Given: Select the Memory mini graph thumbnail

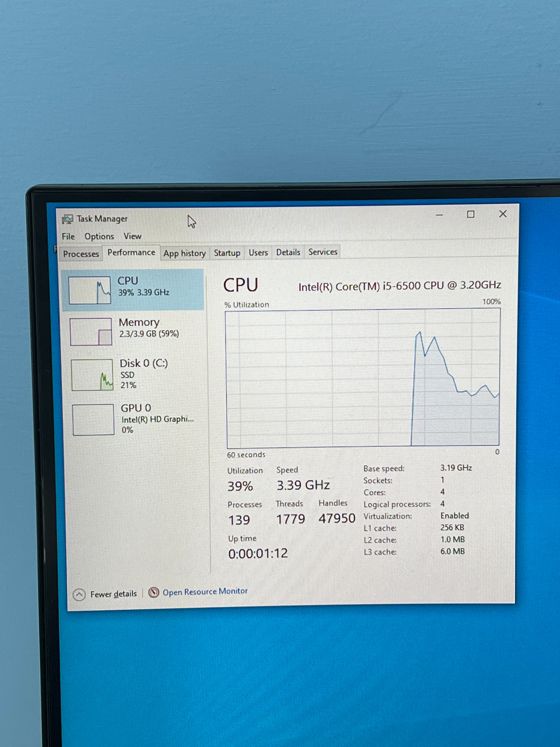Looking at the screenshot, I should [91, 331].
